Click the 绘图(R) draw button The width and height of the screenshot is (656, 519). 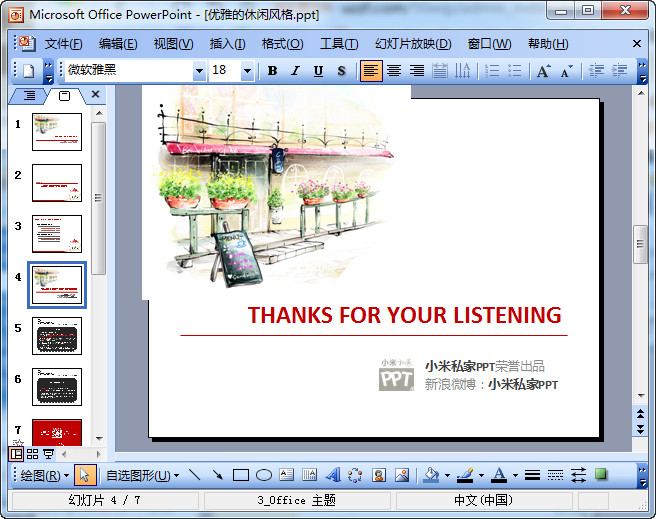click(44, 475)
